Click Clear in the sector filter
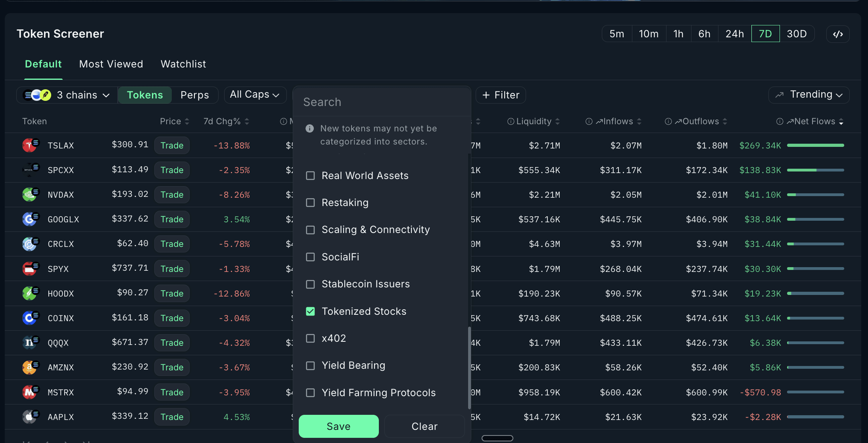 tap(424, 426)
